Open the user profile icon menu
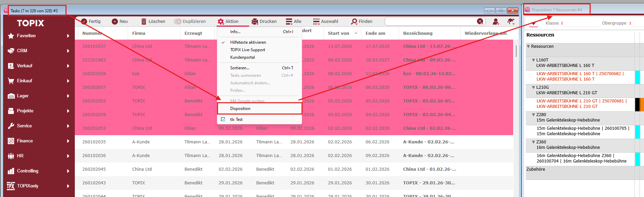 (496, 22)
